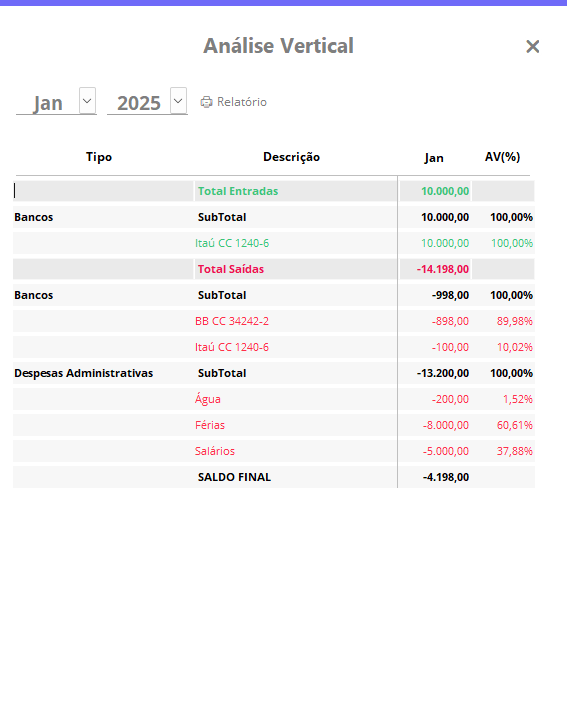Click the Férias expense row
The height and width of the screenshot is (722, 567).
click(274, 425)
